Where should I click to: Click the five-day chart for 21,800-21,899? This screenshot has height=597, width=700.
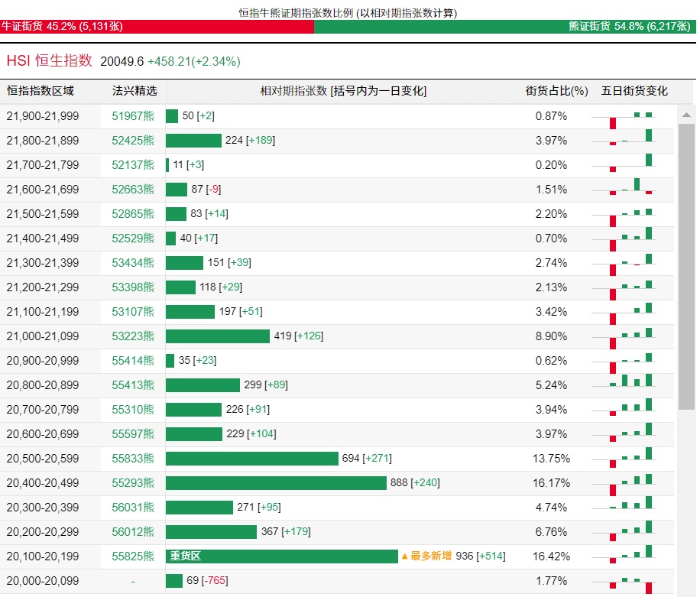point(624,137)
